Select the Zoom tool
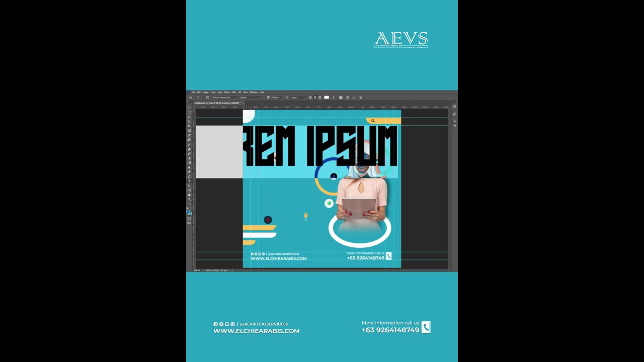 tap(189, 199)
